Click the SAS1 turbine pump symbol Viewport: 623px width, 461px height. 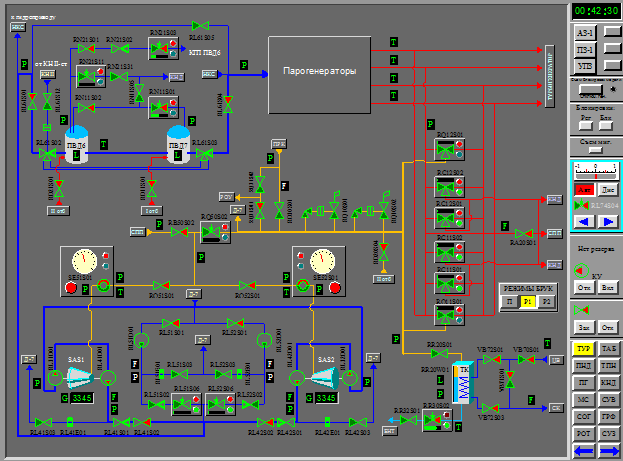(x=80, y=378)
